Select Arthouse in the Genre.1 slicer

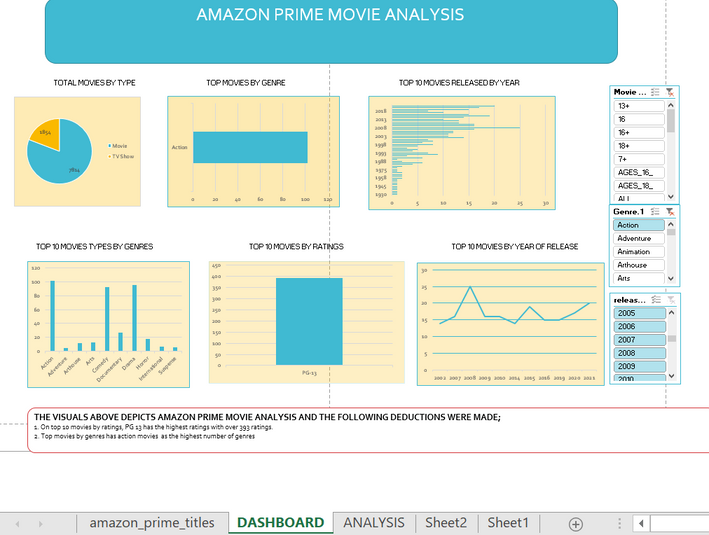click(638, 265)
